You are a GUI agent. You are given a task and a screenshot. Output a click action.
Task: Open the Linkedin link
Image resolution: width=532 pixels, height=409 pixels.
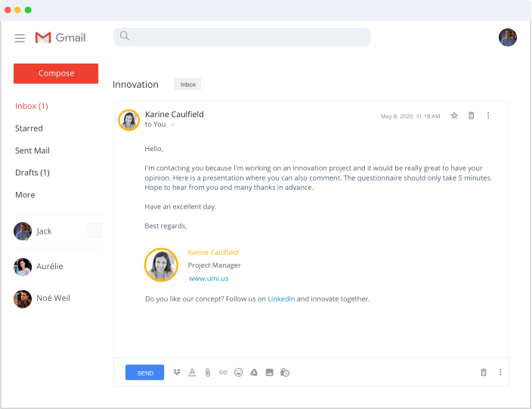coord(281,299)
